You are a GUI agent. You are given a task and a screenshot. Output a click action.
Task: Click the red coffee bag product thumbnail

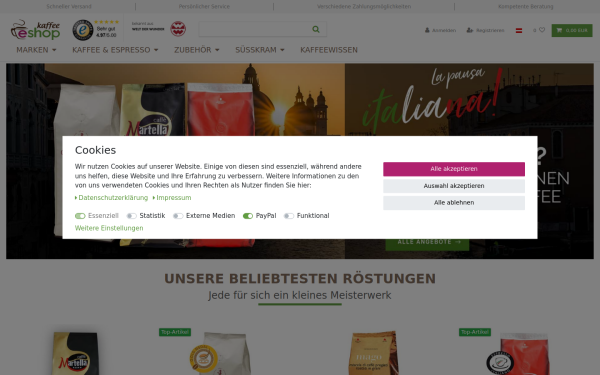pyautogui.click(x=518, y=354)
